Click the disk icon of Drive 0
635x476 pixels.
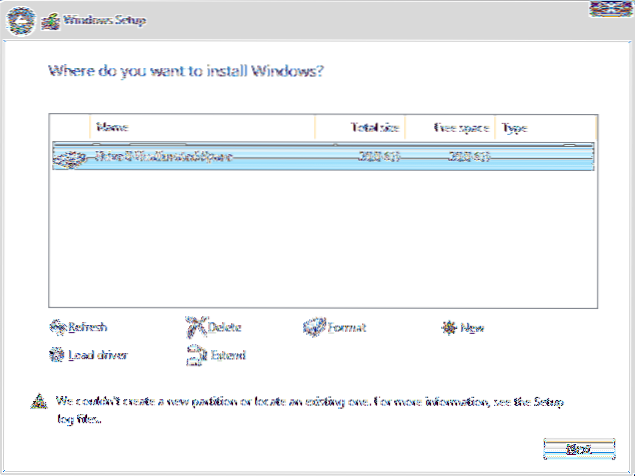pos(69,158)
